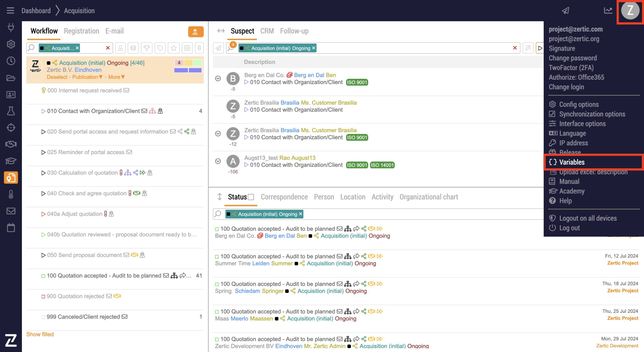The image size is (644, 352).
Task: Select Variables in the user menu
Action: [572, 162]
